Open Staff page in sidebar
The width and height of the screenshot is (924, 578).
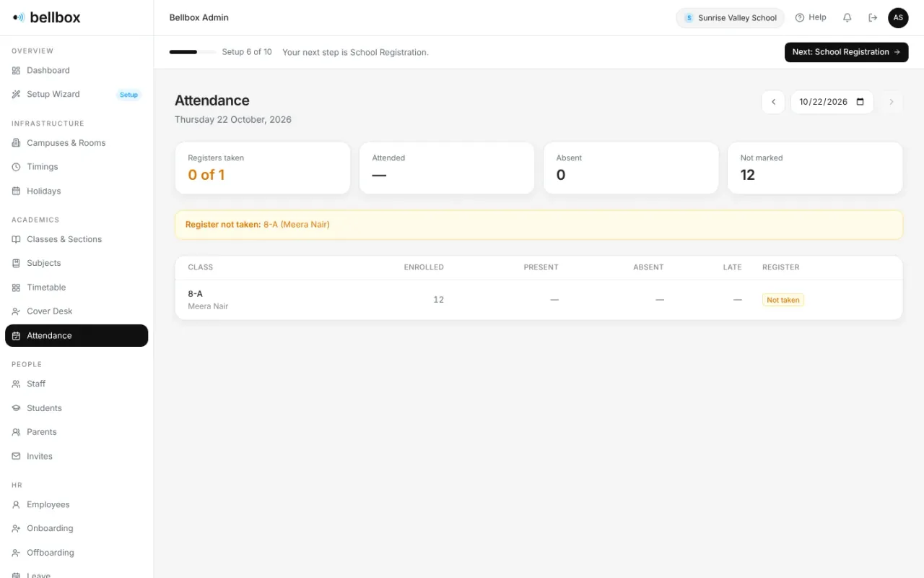coord(77,384)
